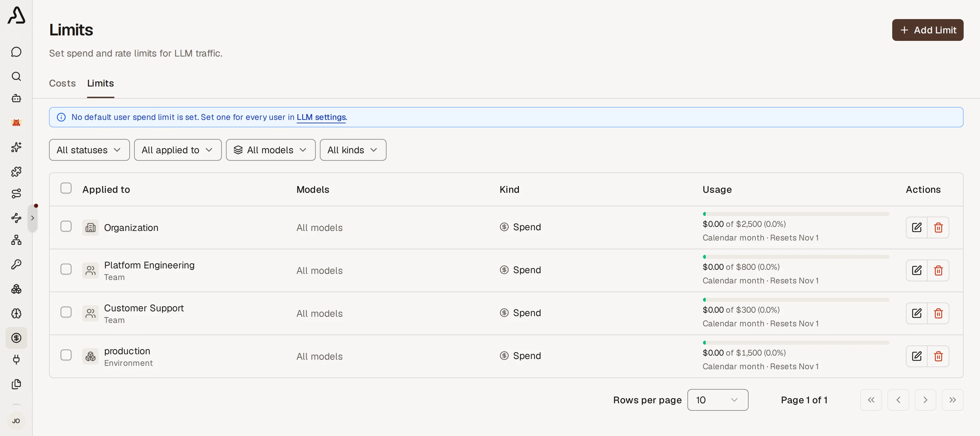
Task: Open the LLM settings link
Action: click(321, 117)
